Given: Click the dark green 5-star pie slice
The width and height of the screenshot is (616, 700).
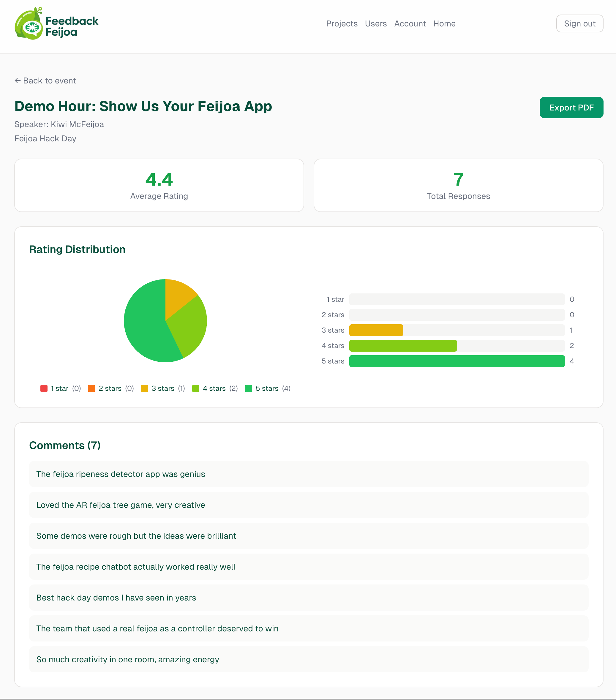Looking at the screenshot, I should pyautogui.click(x=146, y=325).
